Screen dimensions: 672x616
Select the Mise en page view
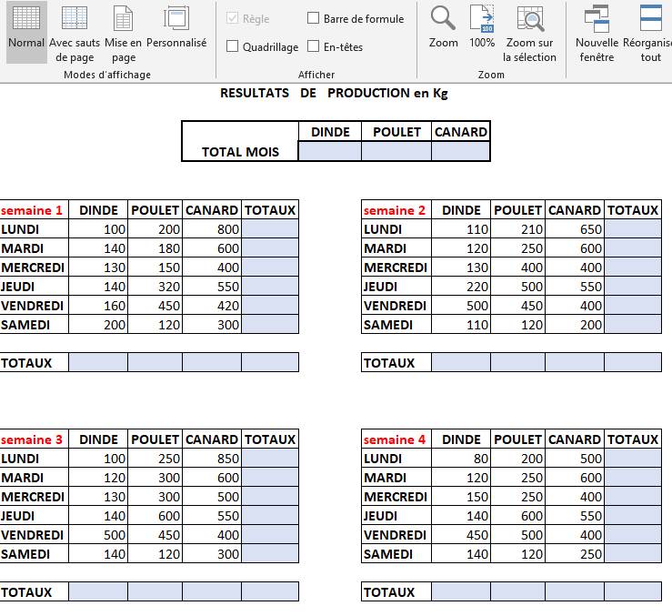point(123,34)
